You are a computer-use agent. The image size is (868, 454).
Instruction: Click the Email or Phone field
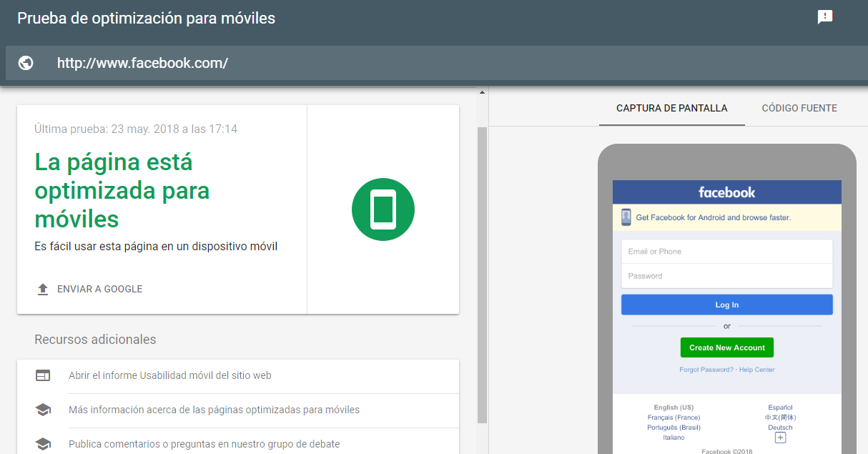coord(727,252)
